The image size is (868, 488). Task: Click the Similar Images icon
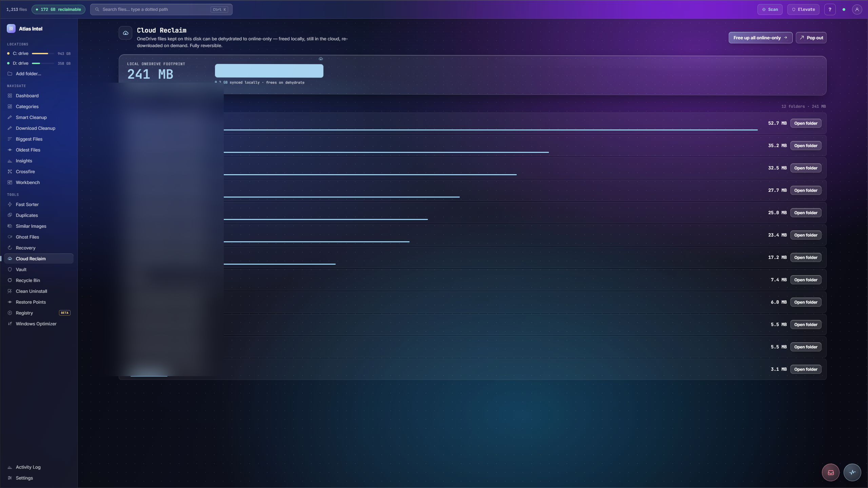coord(10,226)
